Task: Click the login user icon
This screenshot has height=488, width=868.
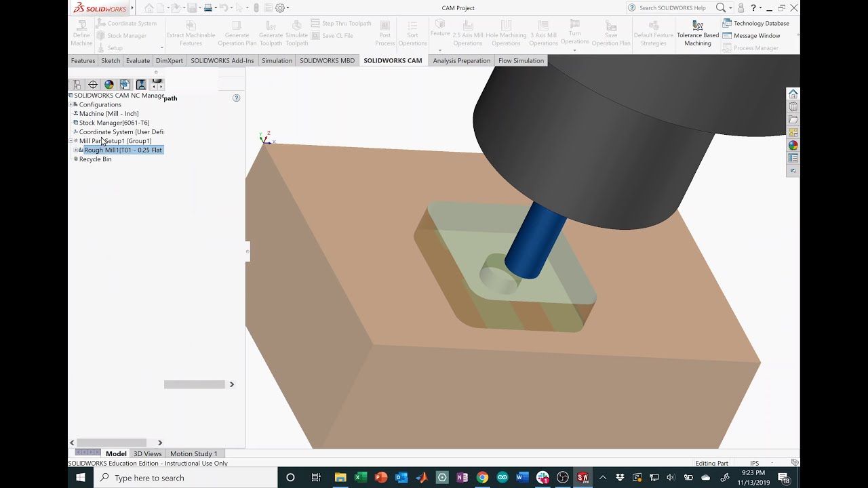Action: tap(741, 8)
